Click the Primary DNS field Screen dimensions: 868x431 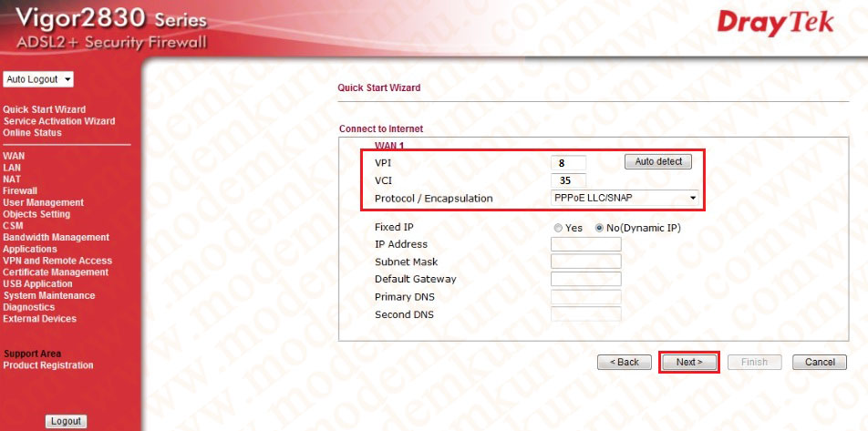point(586,296)
